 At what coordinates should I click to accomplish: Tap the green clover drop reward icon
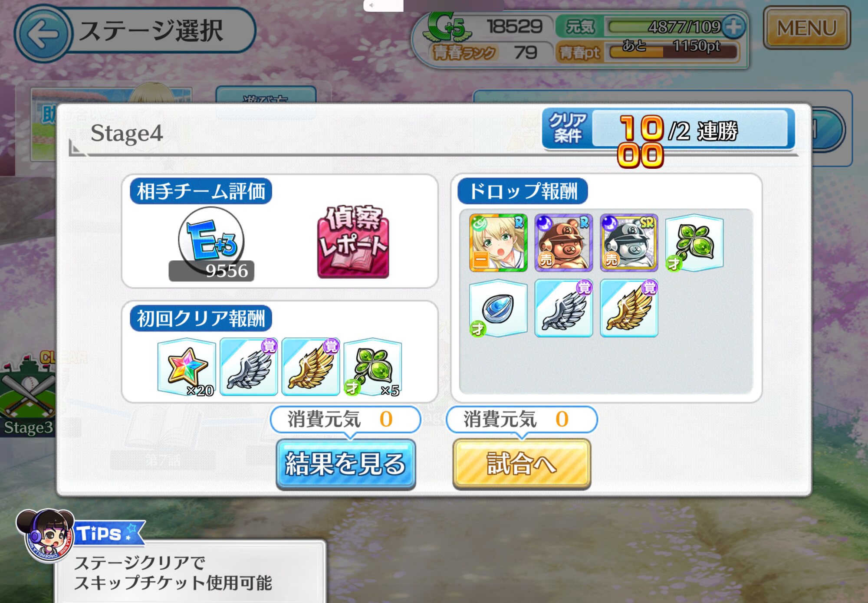click(x=694, y=243)
